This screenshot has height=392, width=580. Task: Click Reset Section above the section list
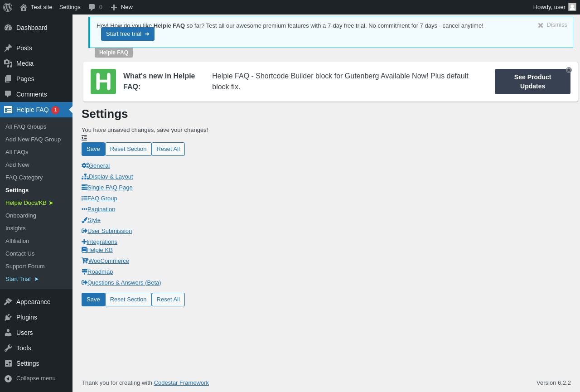click(128, 149)
